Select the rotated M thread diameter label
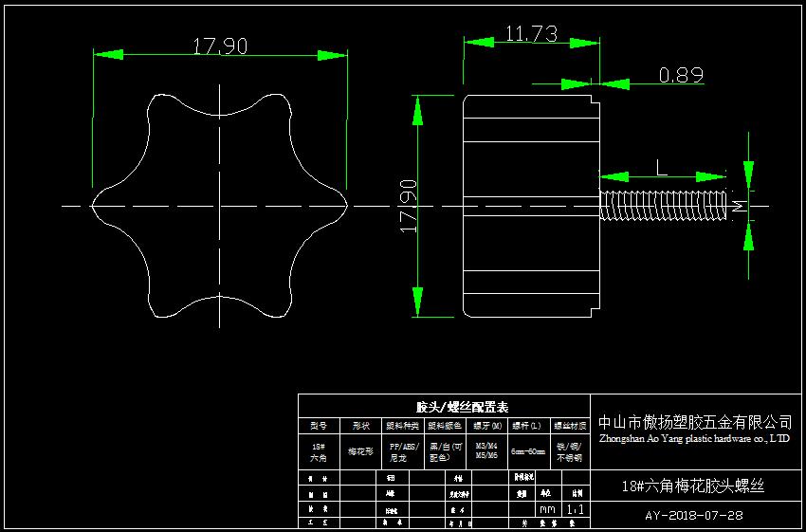The width and height of the screenshot is (806, 532). [739, 207]
